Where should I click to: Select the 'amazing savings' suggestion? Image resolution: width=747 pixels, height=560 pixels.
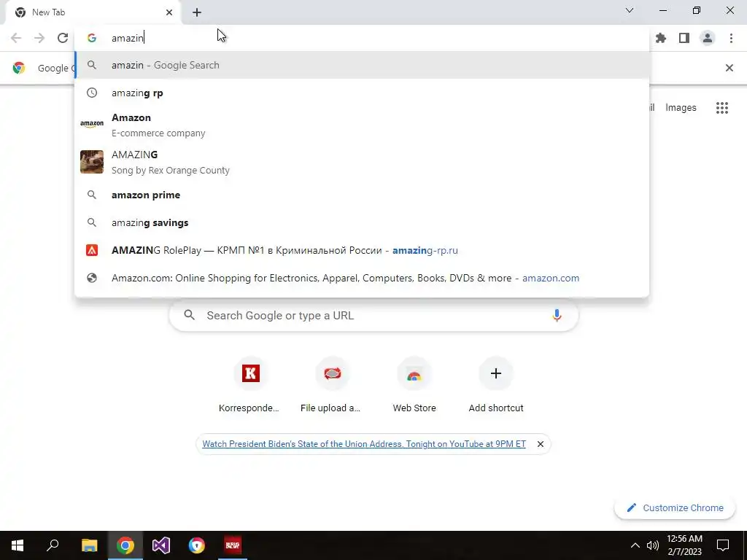click(x=362, y=222)
